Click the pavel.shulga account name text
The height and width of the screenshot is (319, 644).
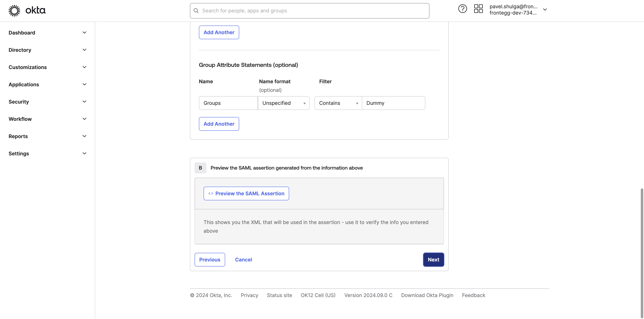[x=514, y=6]
